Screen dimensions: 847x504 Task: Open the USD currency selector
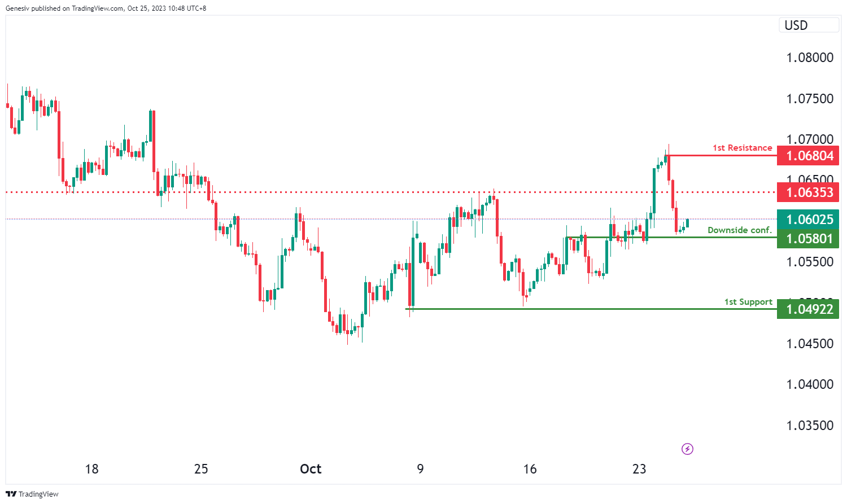(x=809, y=25)
